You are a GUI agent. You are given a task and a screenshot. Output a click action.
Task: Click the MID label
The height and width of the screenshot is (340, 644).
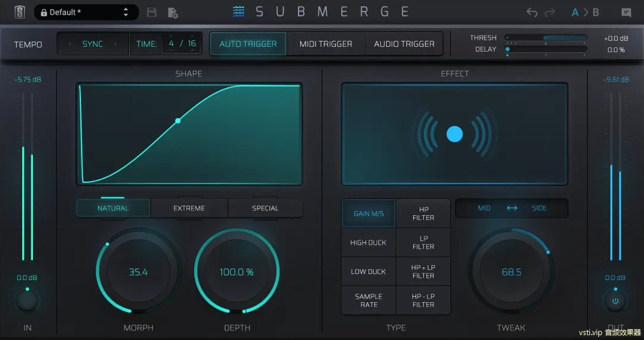[484, 208]
